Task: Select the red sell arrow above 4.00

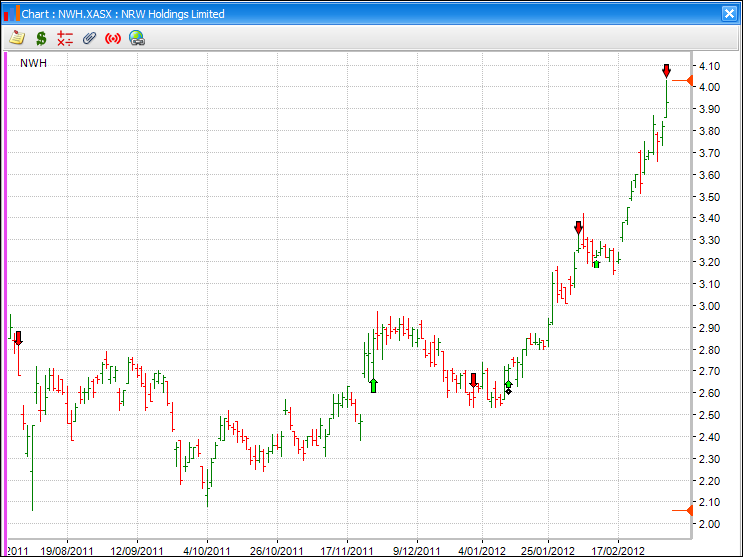Action: (666, 71)
